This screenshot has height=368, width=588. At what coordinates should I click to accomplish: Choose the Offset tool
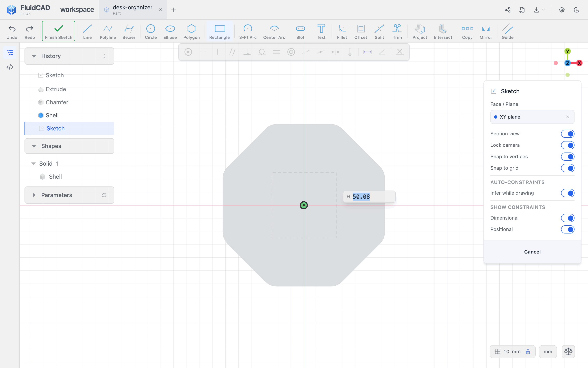pyautogui.click(x=361, y=31)
